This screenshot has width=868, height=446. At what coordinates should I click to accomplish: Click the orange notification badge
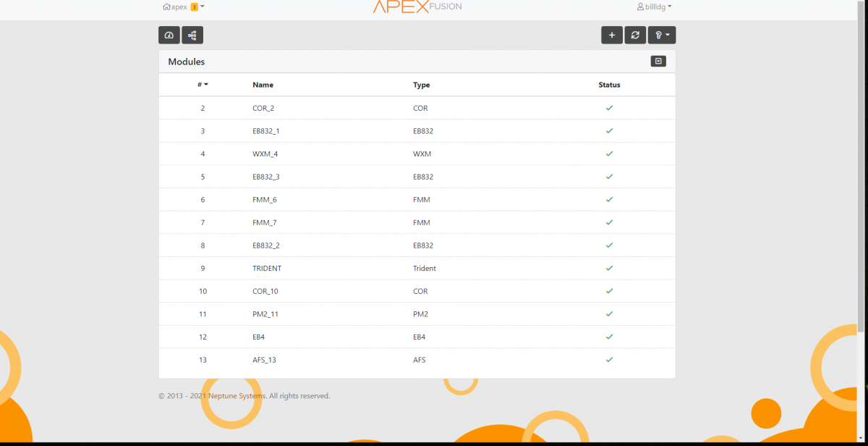(195, 7)
